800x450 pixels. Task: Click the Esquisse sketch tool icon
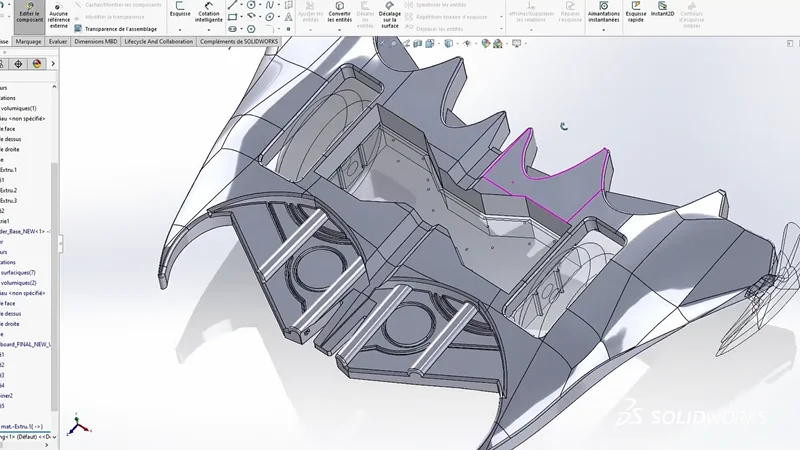(180, 6)
